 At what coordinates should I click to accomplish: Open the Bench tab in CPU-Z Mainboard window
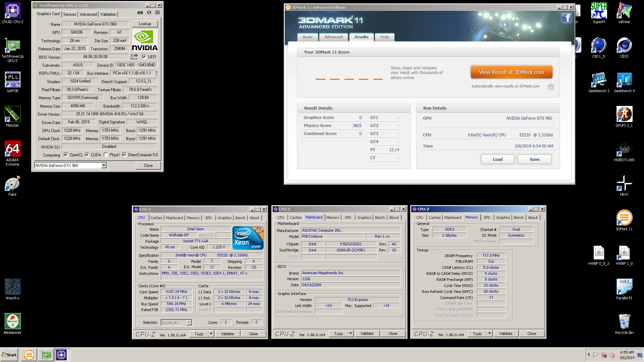pos(380,218)
